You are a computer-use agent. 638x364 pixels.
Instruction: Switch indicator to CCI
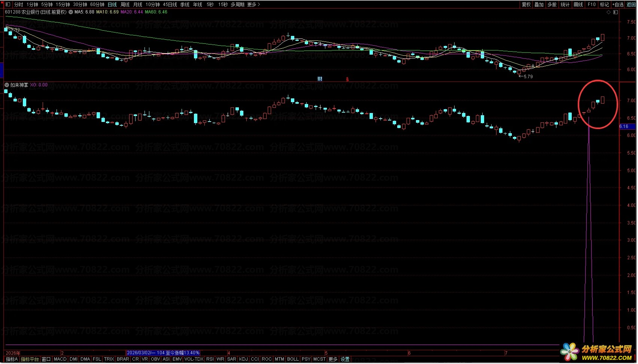(255, 359)
